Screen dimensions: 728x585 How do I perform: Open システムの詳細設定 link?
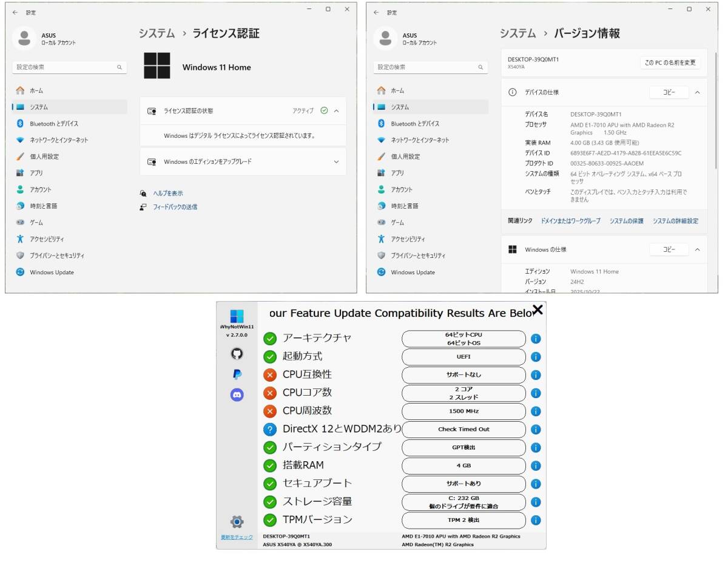click(x=675, y=221)
